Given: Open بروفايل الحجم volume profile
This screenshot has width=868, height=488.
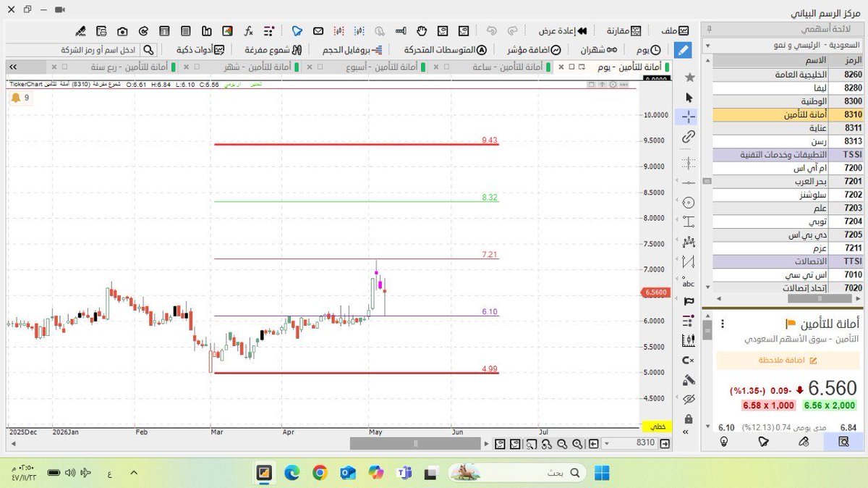Looking at the screenshot, I should pos(352,50).
